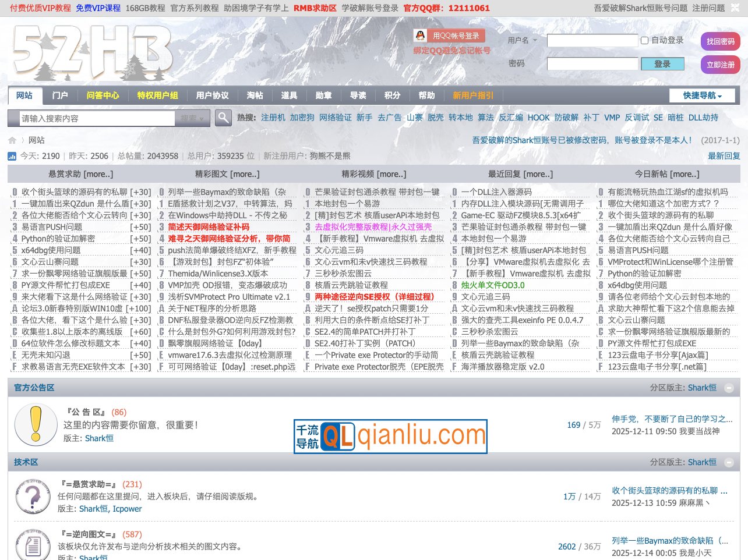This screenshot has width=748, height=560.
Task: Click the search content input field
Action: point(96,118)
